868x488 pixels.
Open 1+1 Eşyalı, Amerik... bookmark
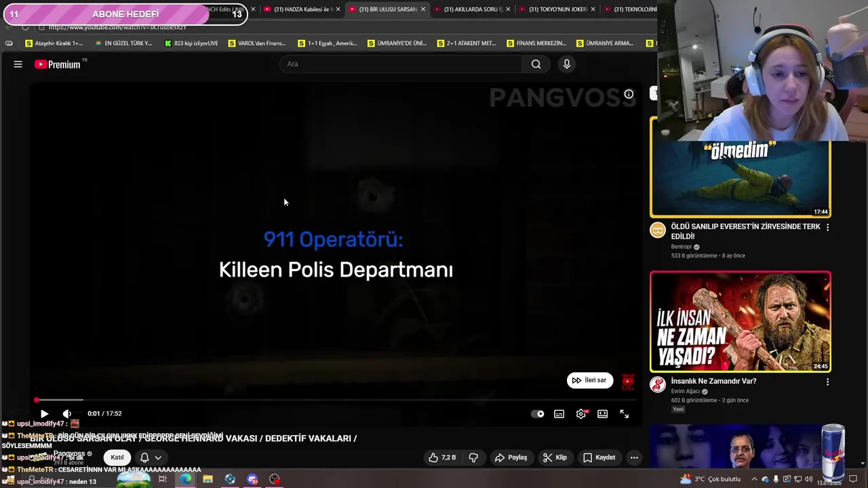(328, 43)
